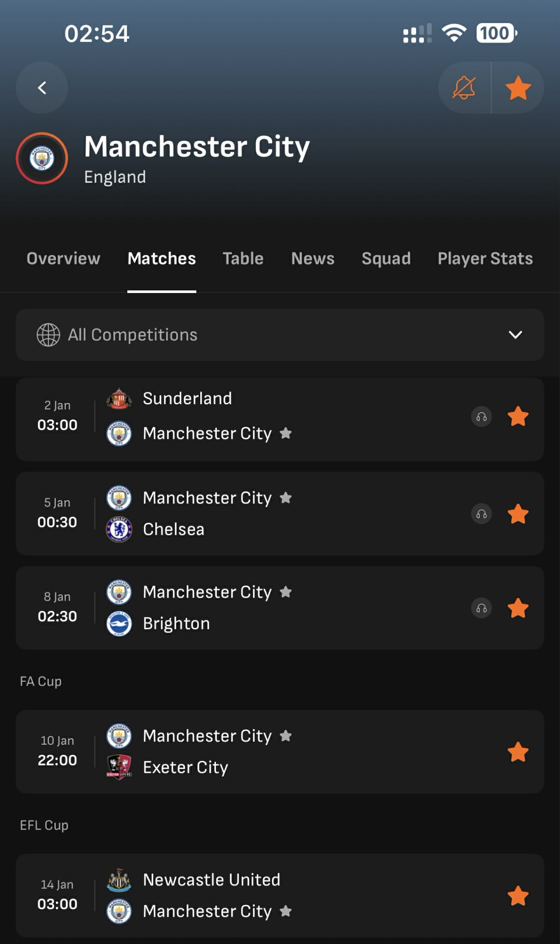Screen dimensions: 560x944
Task: Tap the headphones icon for the Brighton match
Action: pyautogui.click(x=482, y=608)
